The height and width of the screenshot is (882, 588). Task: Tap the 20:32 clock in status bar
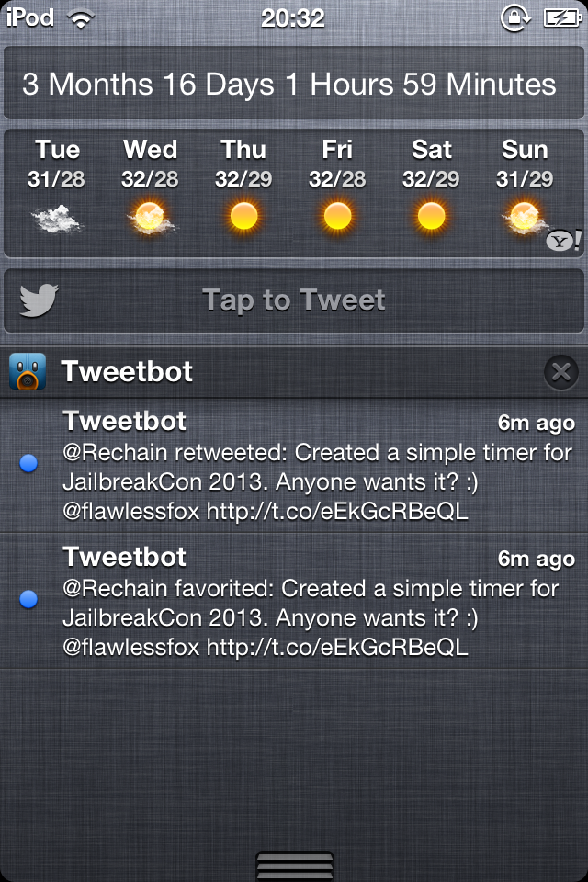click(293, 18)
